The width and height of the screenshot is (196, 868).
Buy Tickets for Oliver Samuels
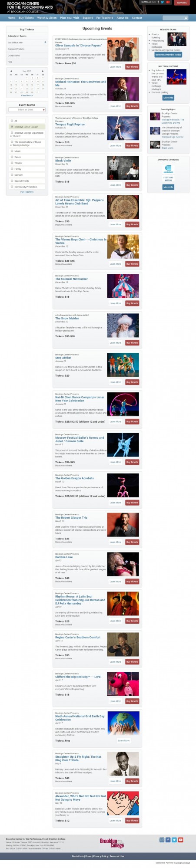tap(132, 67)
